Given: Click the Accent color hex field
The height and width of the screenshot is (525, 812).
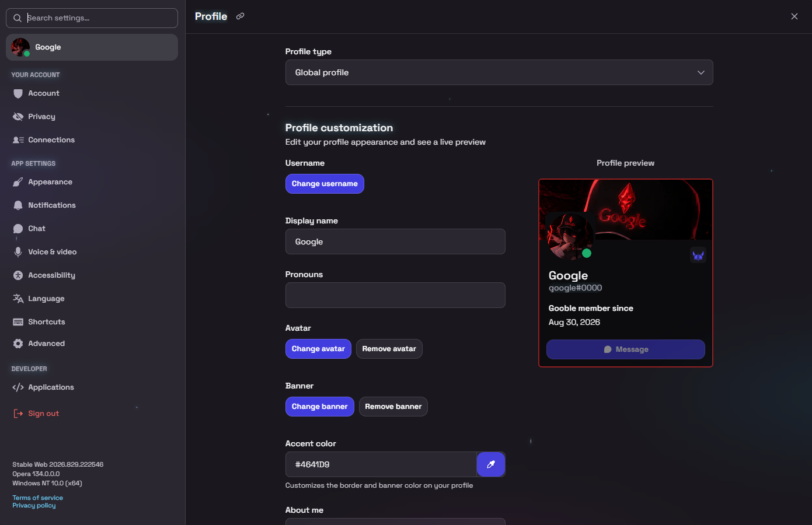Looking at the screenshot, I should pos(381,464).
